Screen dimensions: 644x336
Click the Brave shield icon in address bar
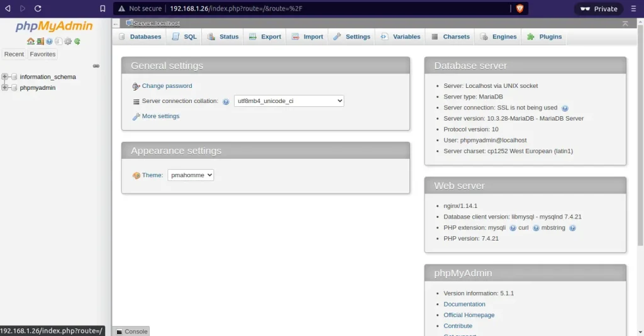pyautogui.click(x=519, y=9)
